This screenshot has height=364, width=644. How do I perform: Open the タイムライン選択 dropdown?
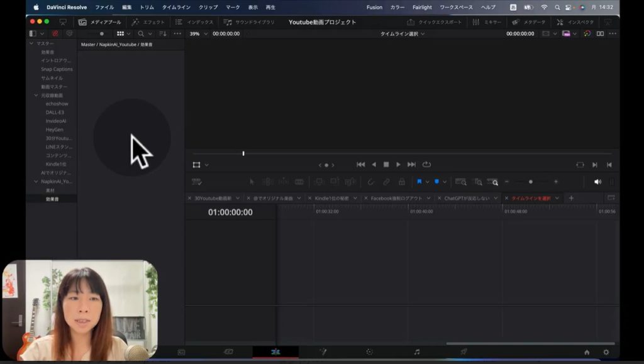[402, 33]
